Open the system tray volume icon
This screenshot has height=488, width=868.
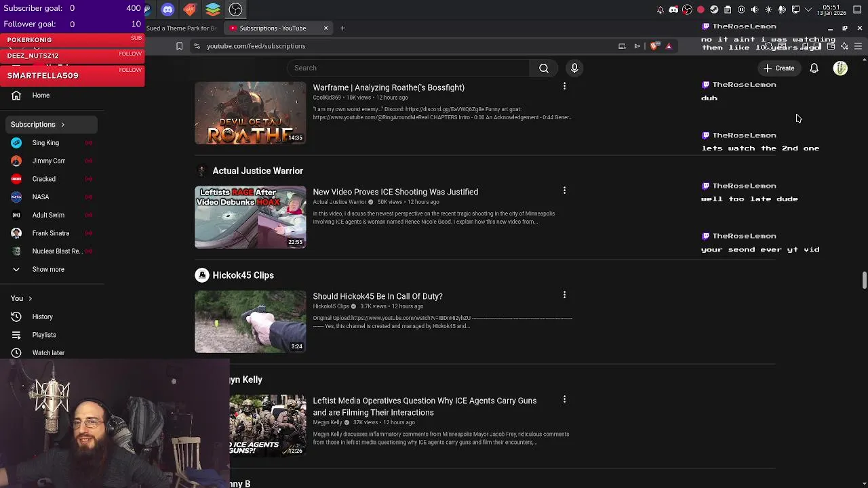point(755,9)
